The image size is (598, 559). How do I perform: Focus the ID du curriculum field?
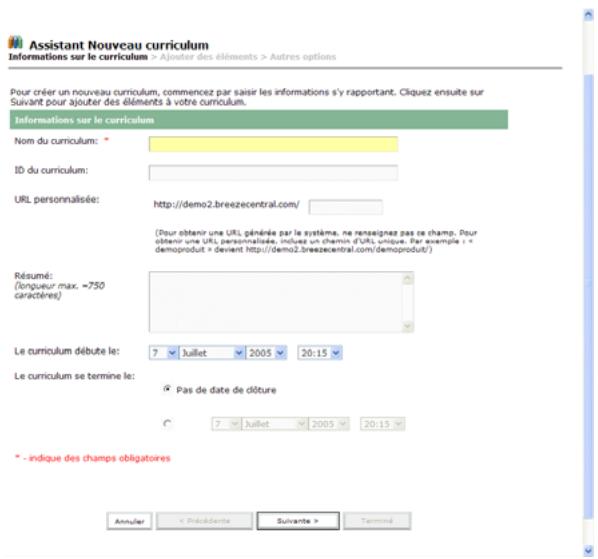(273, 173)
